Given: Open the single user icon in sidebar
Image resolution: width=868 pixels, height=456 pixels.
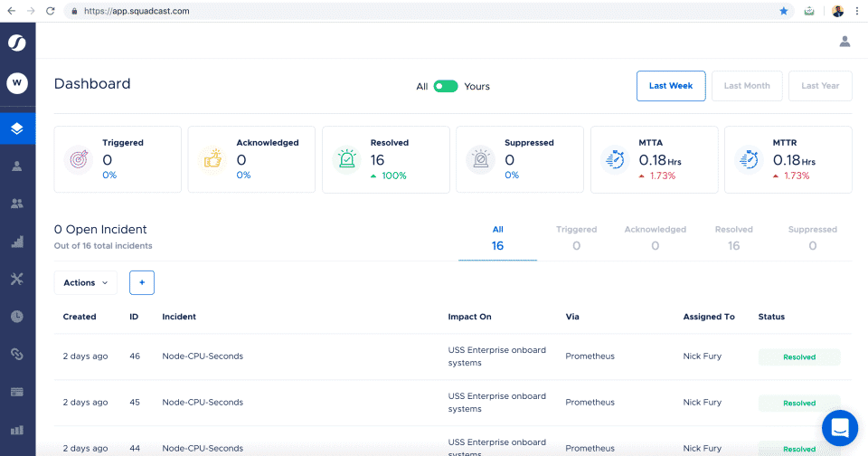Looking at the screenshot, I should tap(17, 166).
